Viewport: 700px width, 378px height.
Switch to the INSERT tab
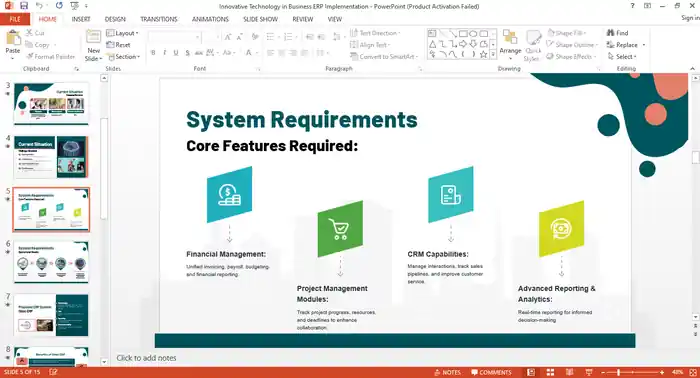click(81, 19)
